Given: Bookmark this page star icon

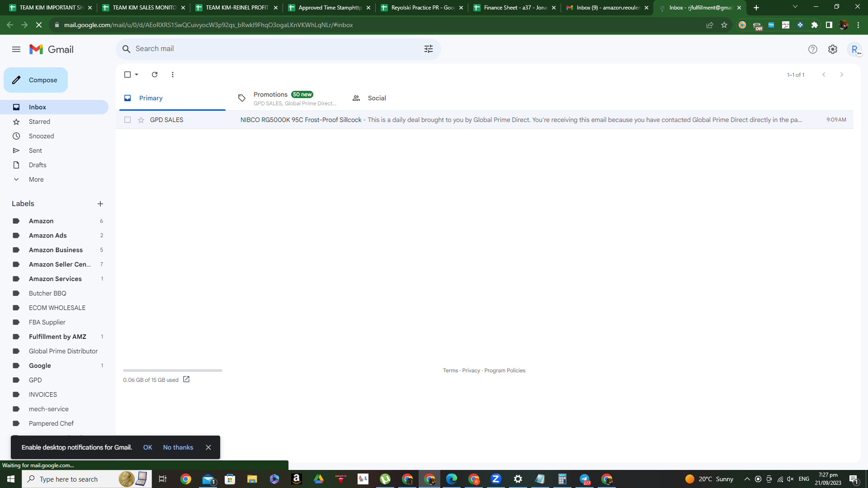Looking at the screenshot, I should click(x=724, y=25).
